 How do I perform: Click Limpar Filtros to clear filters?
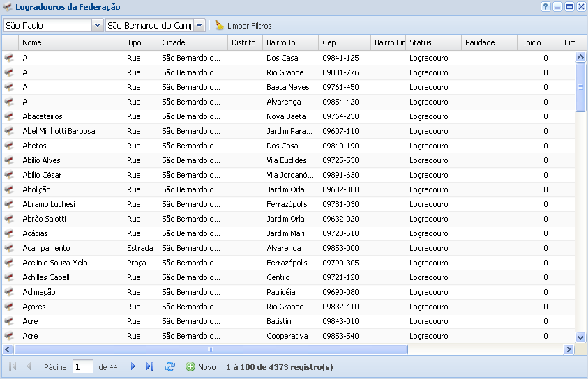[243, 26]
